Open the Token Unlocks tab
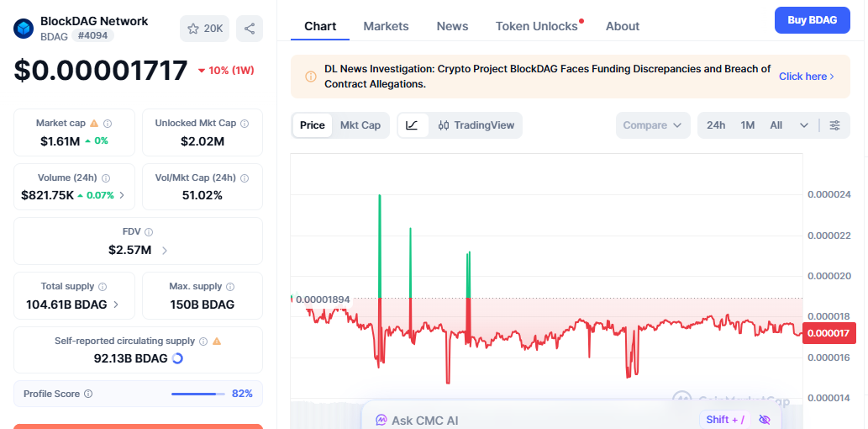Screen dimensions: 868x429 tap(536, 26)
